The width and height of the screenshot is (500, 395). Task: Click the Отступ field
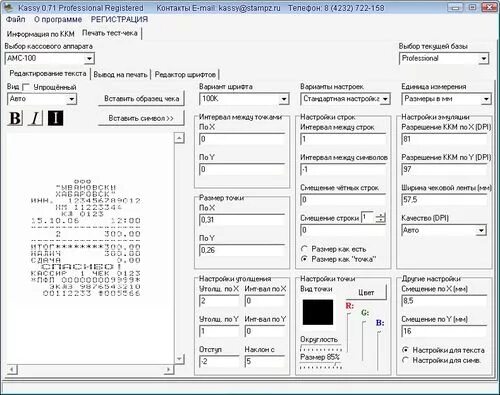[x=219, y=361]
